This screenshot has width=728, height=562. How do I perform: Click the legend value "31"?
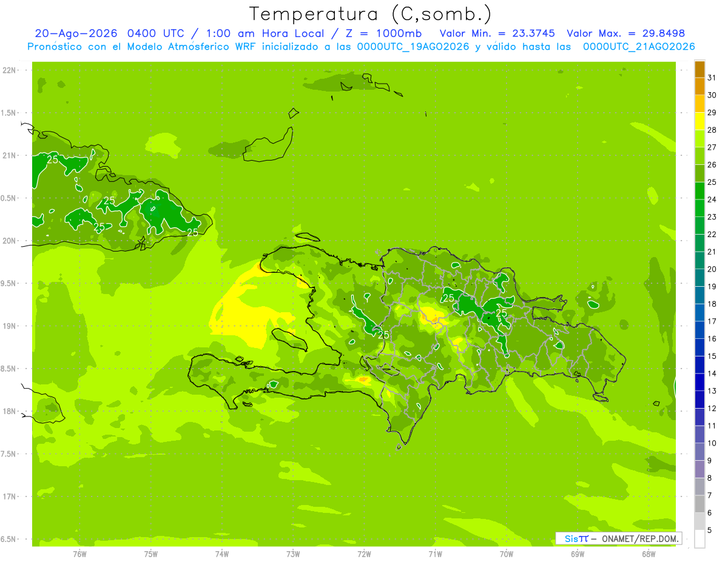[x=712, y=78]
